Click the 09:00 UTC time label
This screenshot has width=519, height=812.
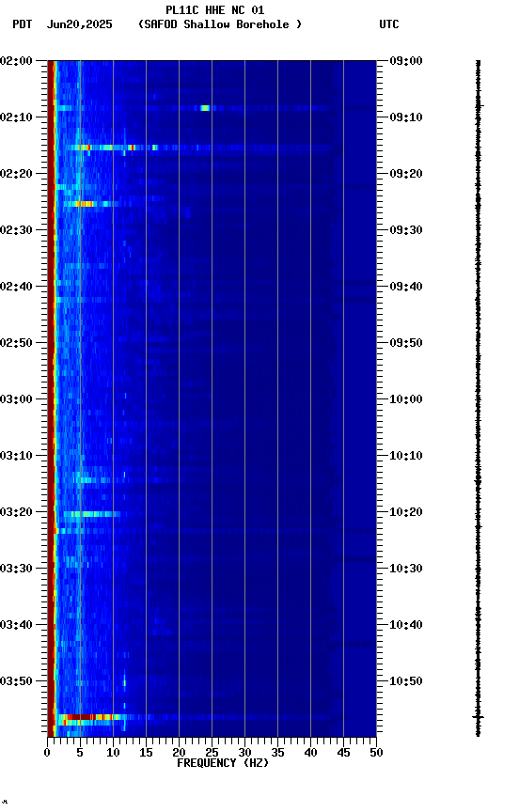tap(406, 61)
